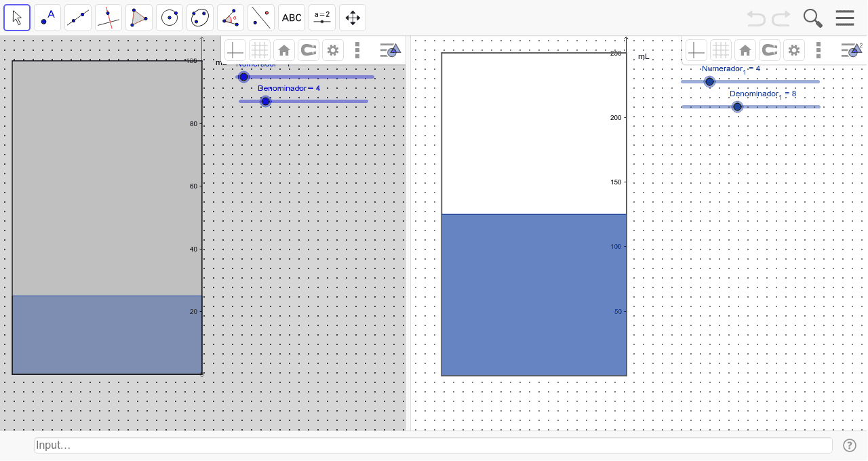Image resolution: width=868 pixels, height=461 pixels.
Task: Select the Slider a=2 tool
Action: [x=322, y=18]
